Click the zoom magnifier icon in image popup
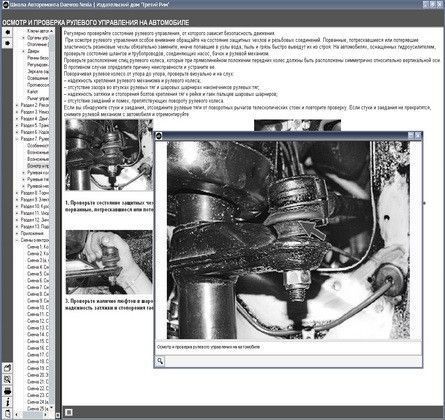Viewport: 445px width, 420px height. click(x=160, y=361)
